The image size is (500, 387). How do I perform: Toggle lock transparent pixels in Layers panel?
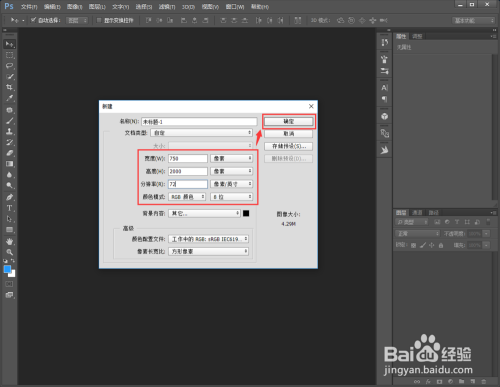click(x=413, y=245)
